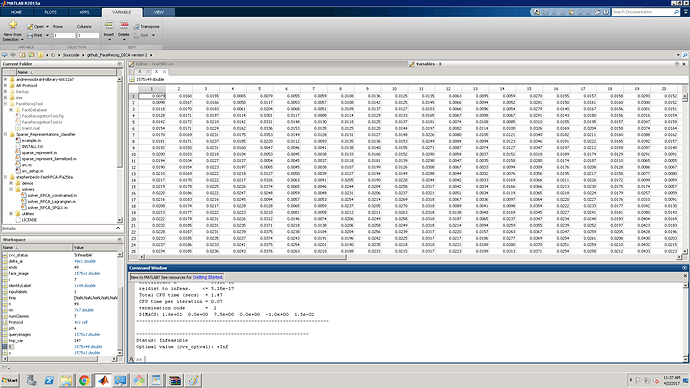Open Google Chrome from the taskbar
The height and width of the screenshot is (388, 690).
click(x=84, y=380)
